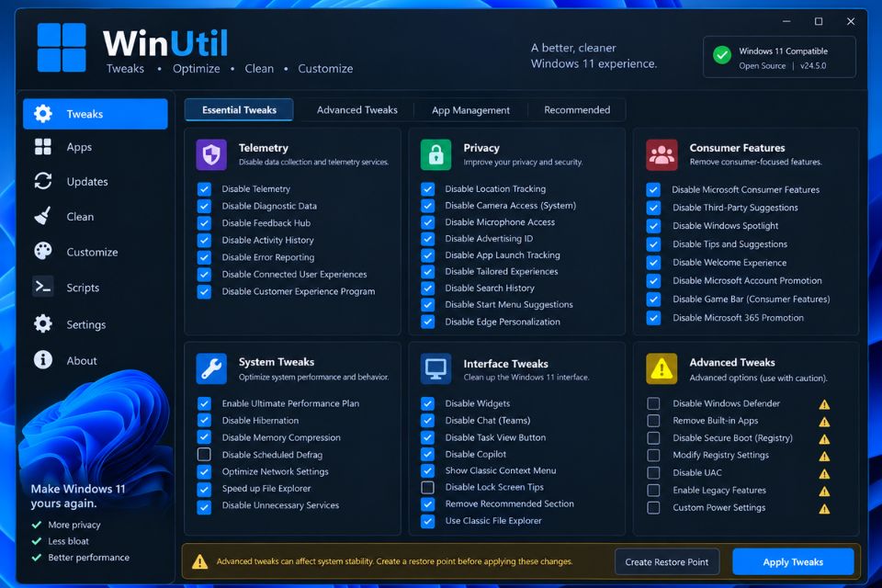Click warning triangle beside Modify Registry Settings
This screenshot has height=588, width=882.
click(824, 456)
